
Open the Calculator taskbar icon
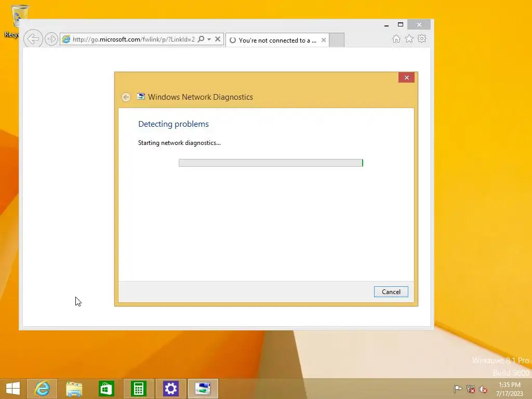point(138,389)
